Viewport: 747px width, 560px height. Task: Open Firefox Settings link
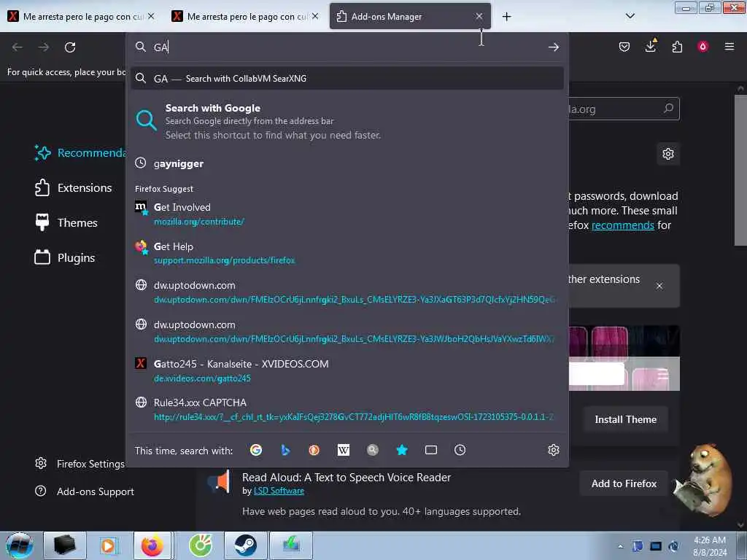pos(80,464)
